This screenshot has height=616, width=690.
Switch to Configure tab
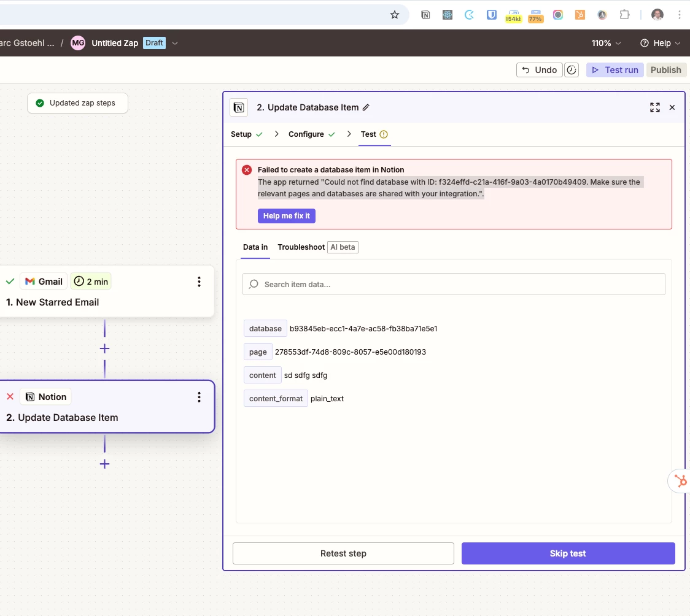click(x=312, y=134)
